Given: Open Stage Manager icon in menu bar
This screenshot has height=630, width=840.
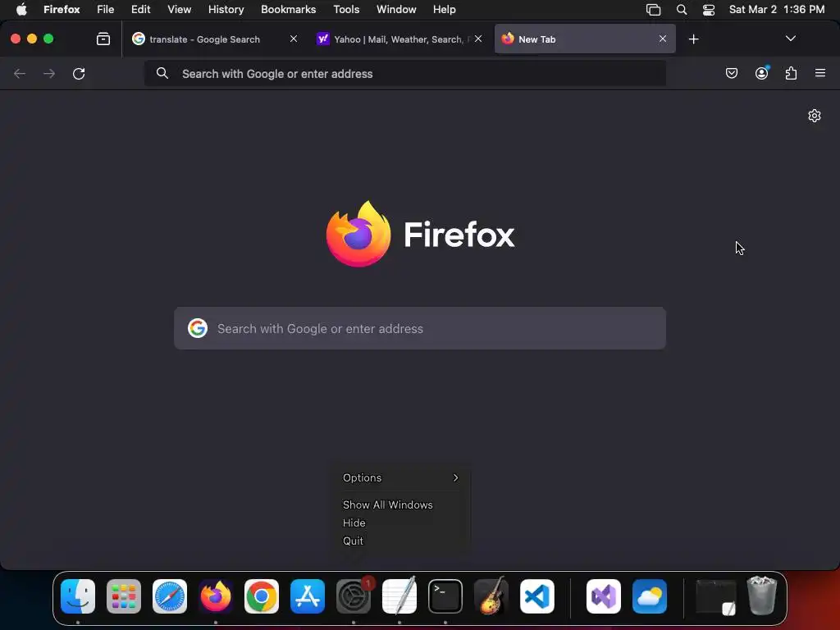Looking at the screenshot, I should coord(653,10).
